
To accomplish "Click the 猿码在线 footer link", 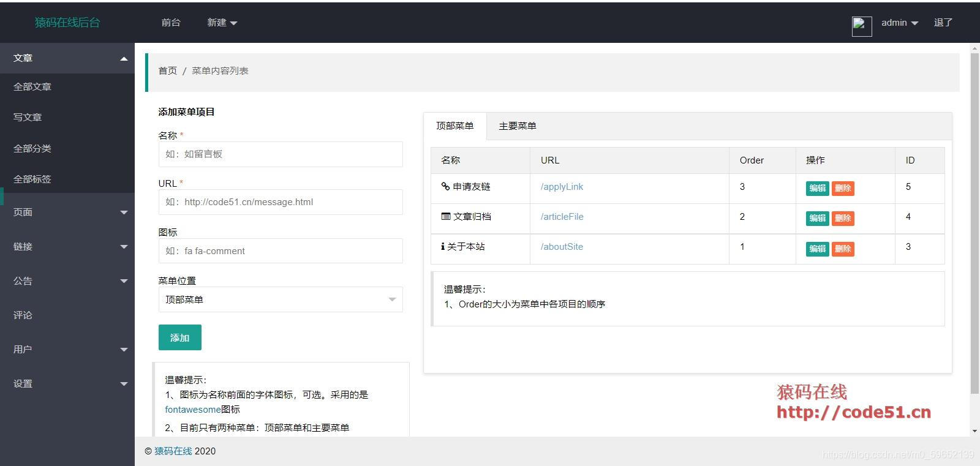I will (173, 451).
